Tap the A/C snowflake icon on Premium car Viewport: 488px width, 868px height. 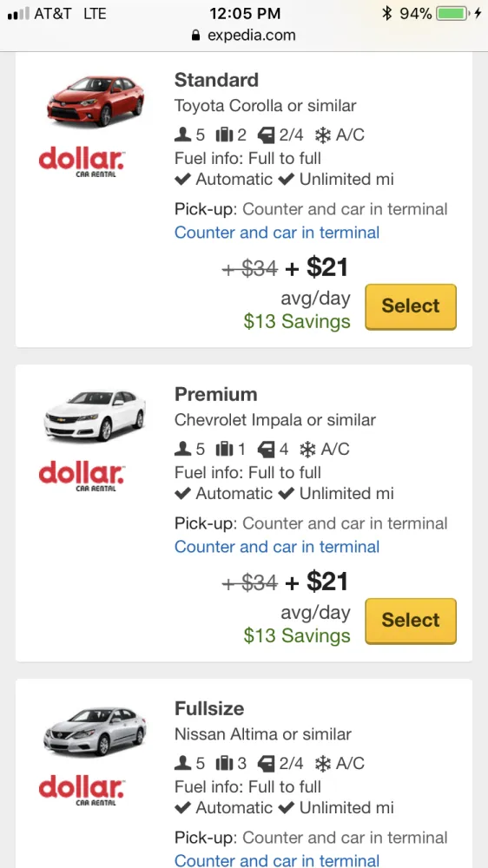pos(308,449)
